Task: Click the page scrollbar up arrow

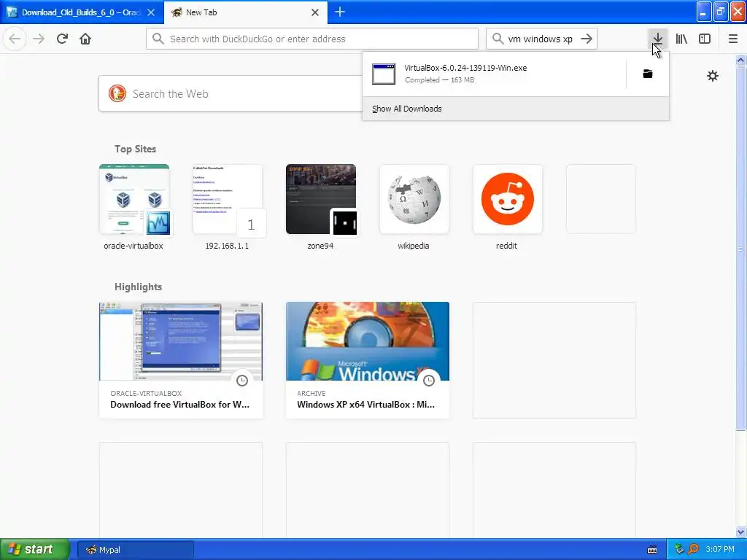Action: point(740,60)
